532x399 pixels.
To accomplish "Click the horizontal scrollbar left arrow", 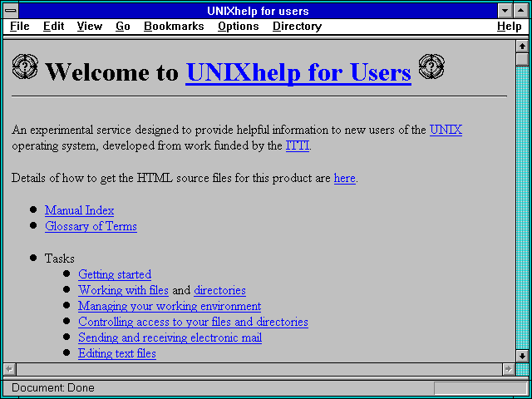I will click(9, 369).
